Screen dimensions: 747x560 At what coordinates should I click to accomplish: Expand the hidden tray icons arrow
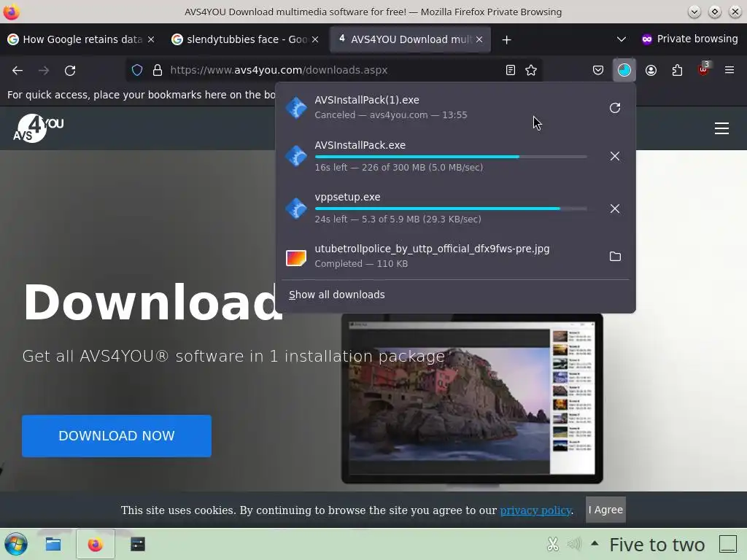point(595,543)
